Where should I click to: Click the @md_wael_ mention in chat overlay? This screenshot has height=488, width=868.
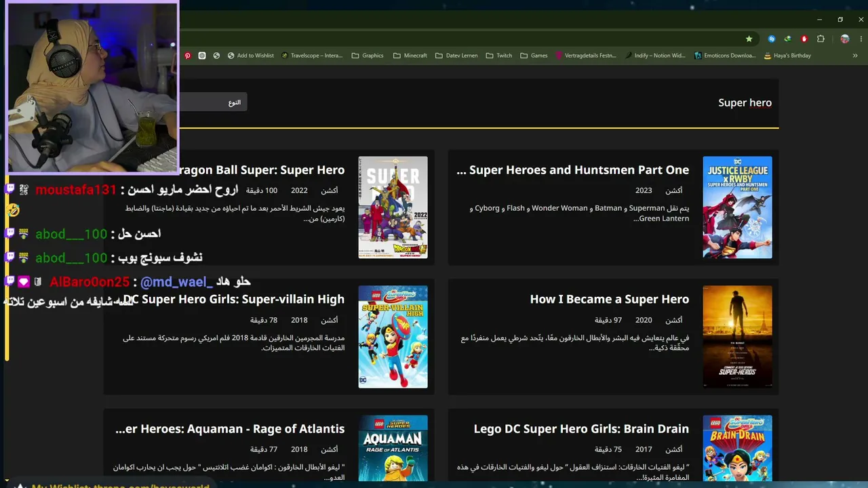click(176, 282)
